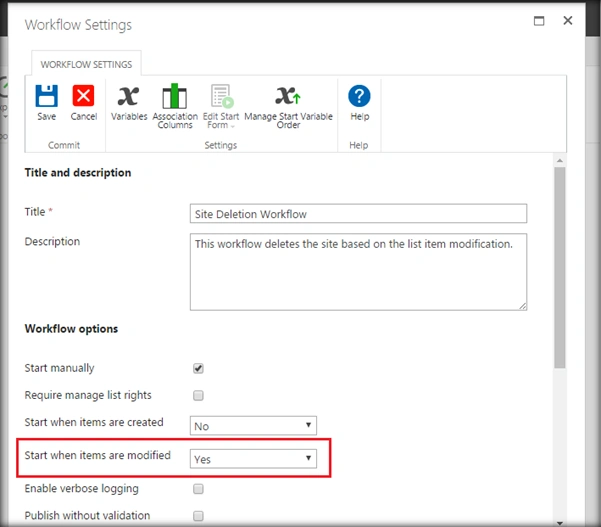Image resolution: width=601 pixels, height=527 pixels.
Task: Click the Require manage list rights label
Action: pos(88,395)
